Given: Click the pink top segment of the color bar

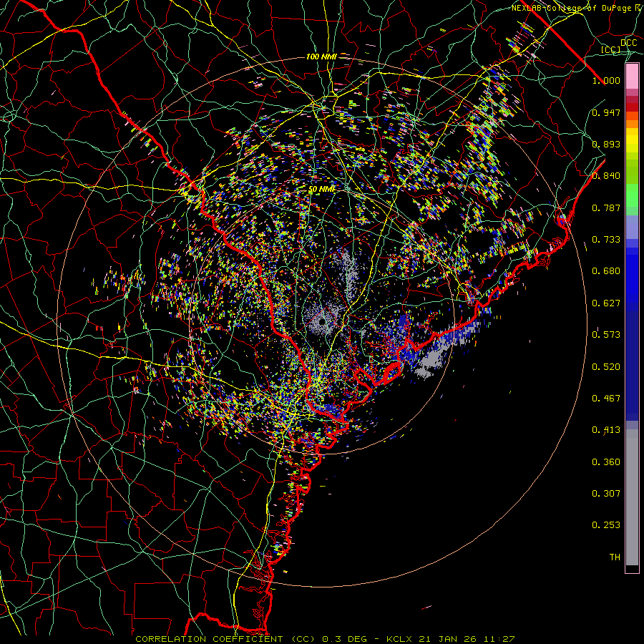Looking at the screenshot, I should (632, 76).
